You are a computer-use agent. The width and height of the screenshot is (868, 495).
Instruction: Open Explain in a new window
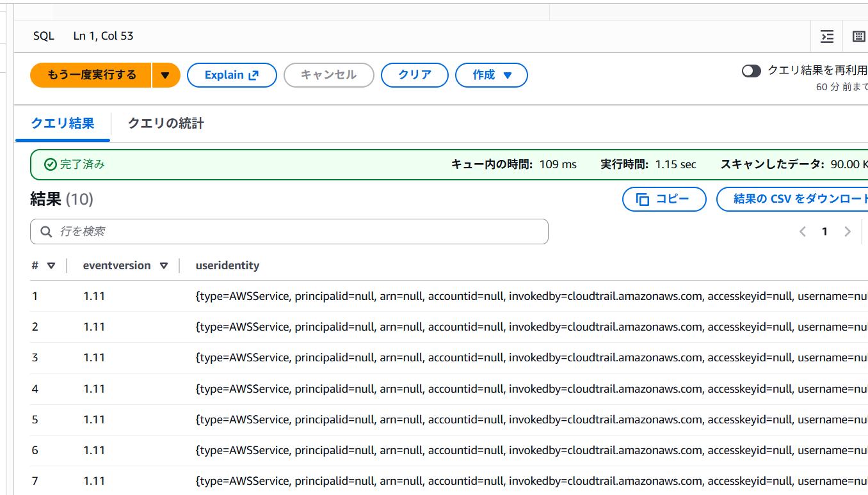click(232, 75)
